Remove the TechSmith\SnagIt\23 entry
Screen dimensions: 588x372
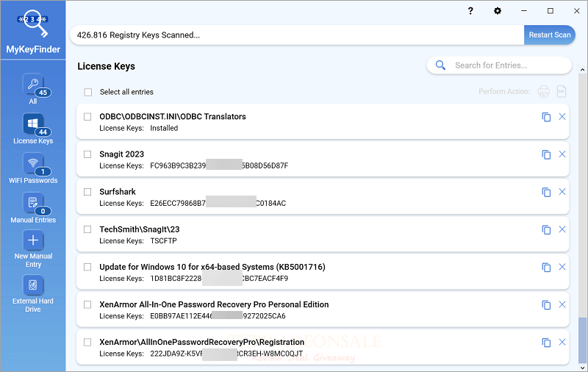click(562, 229)
